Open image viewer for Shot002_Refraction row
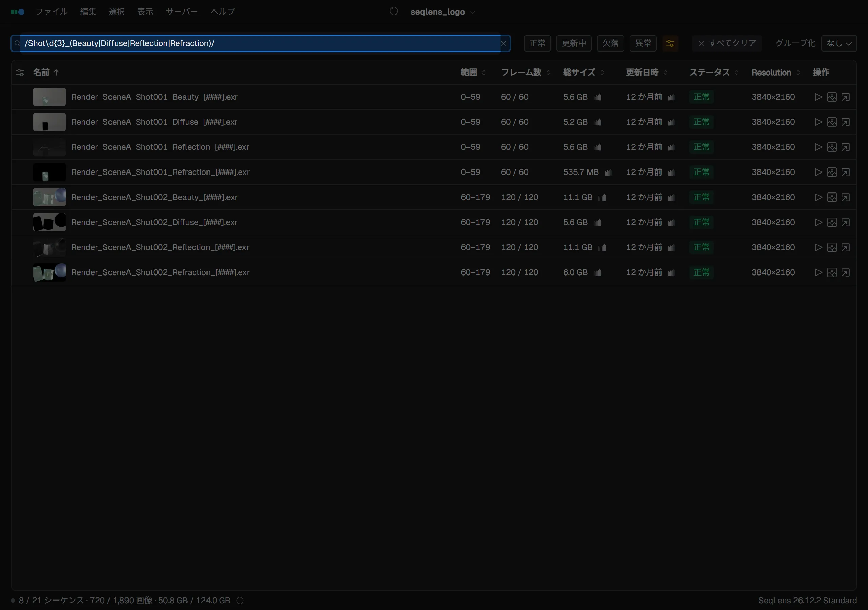 pos(832,272)
